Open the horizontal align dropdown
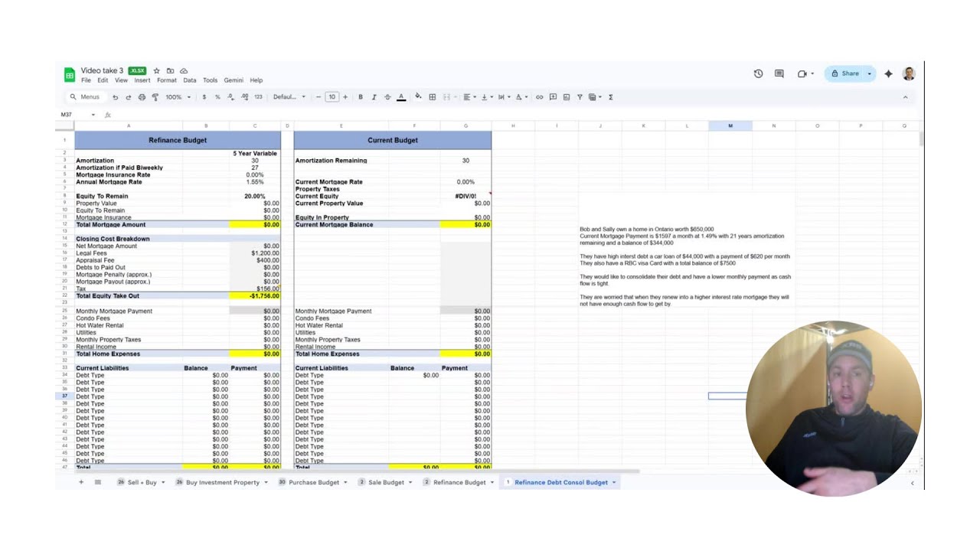This screenshot has width=980, height=551. [x=469, y=97]
